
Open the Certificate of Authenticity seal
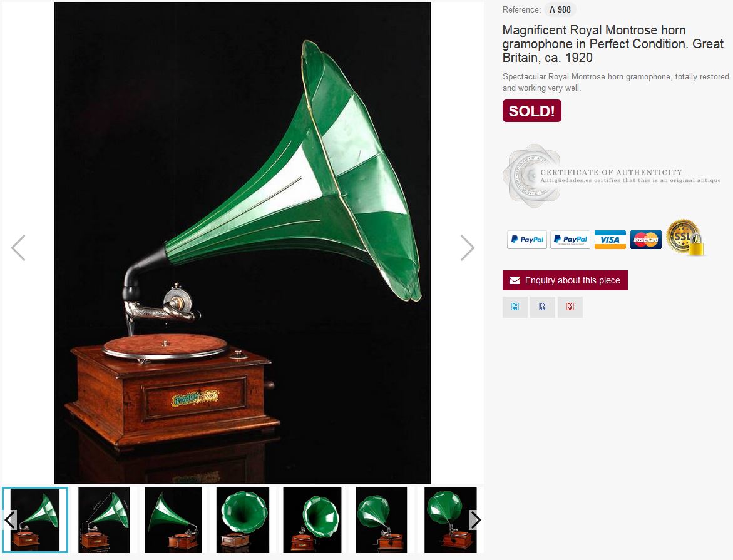coord(532,176)
